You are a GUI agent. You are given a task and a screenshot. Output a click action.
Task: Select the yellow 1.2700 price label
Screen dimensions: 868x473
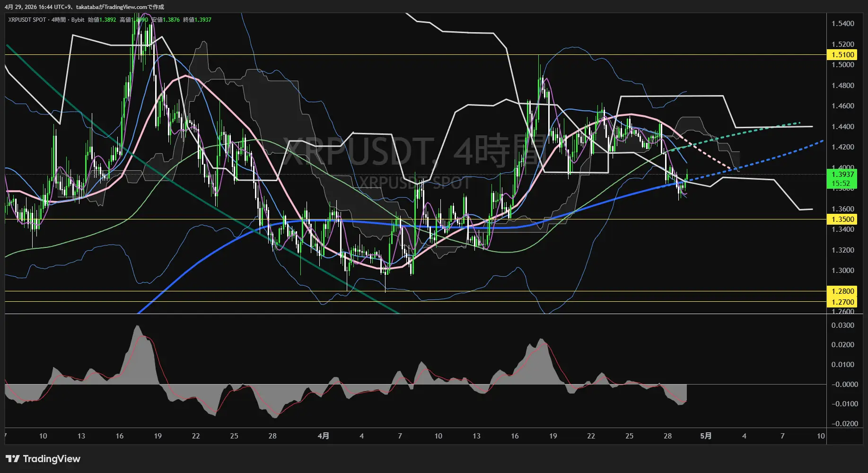pos(842,302)
